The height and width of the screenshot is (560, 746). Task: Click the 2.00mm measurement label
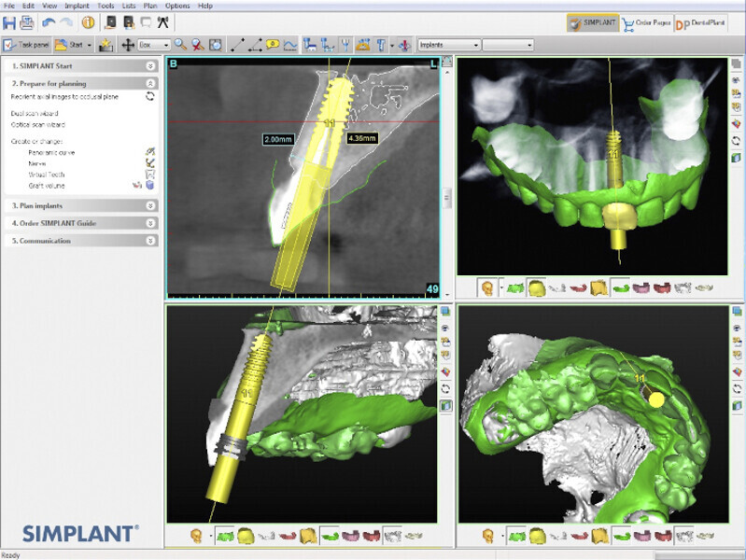tap(277, 138)
